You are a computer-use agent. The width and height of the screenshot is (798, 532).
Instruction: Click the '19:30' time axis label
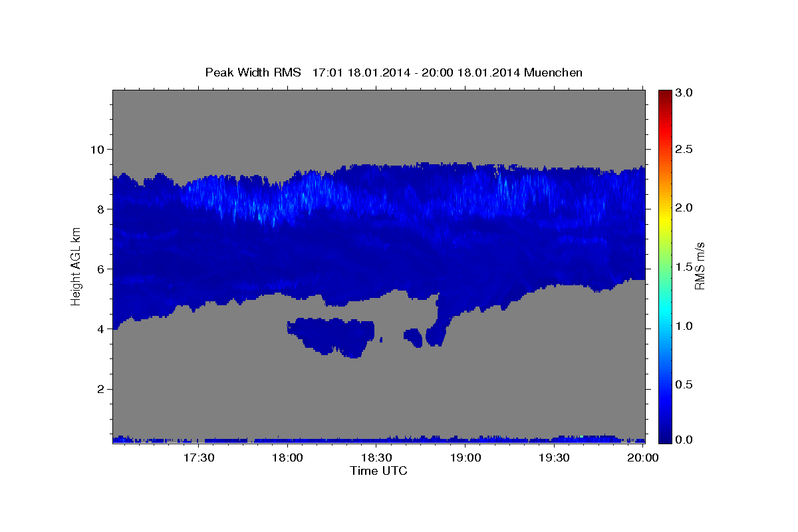[555, 458]
